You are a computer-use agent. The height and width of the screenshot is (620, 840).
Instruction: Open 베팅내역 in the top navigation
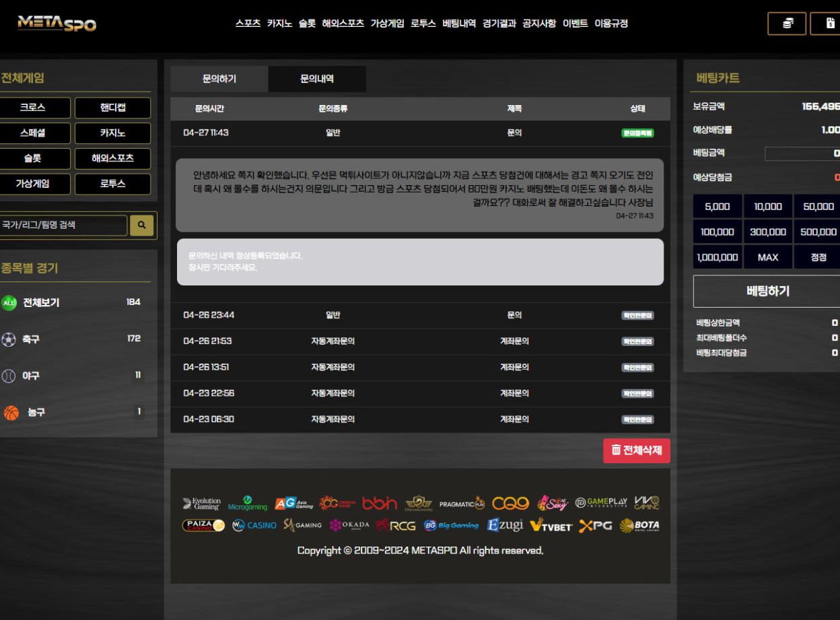[x=459, y=24]
